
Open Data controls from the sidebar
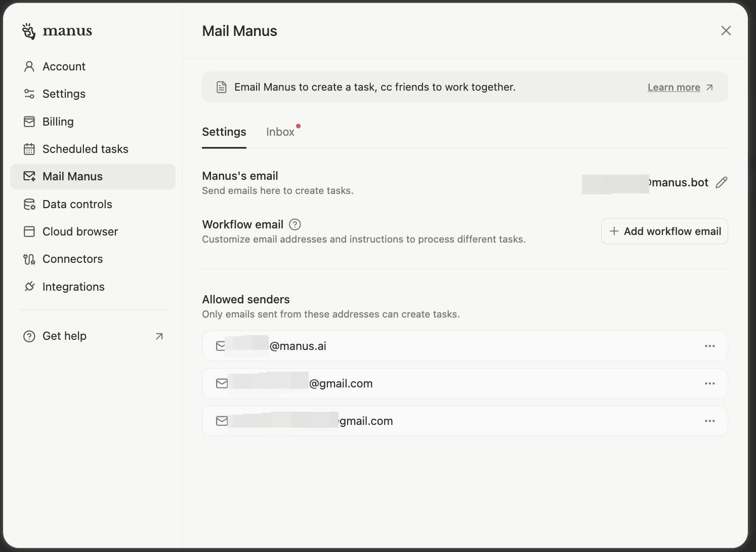click(x=77, y=204)
